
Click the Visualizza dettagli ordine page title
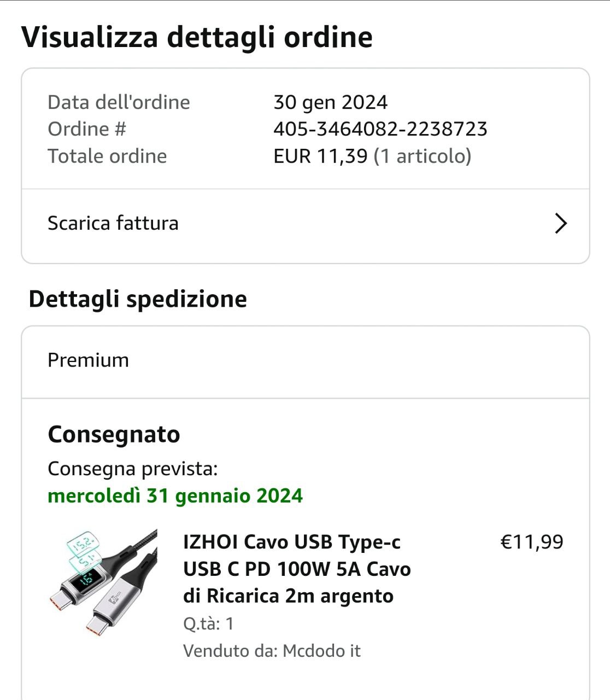tap(197, 37)
